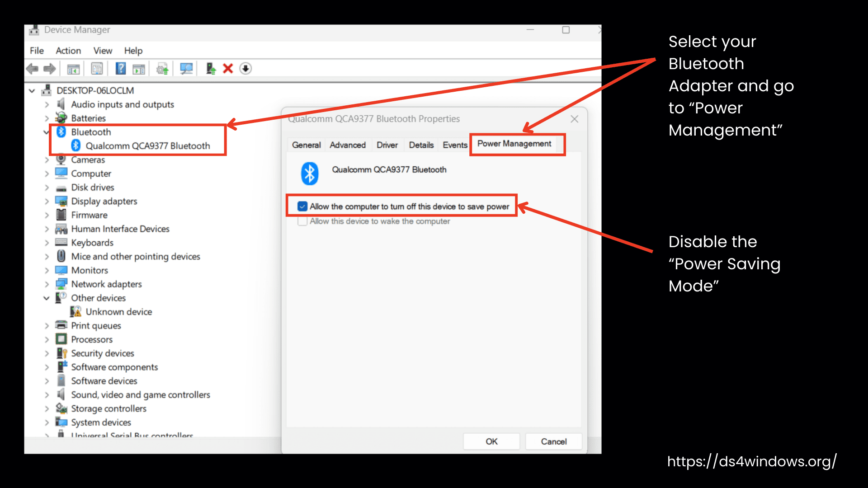The height and width of the screenshot is (488, 868).
Task: Click the Cameras category icon
Action: tap(61, 160)
